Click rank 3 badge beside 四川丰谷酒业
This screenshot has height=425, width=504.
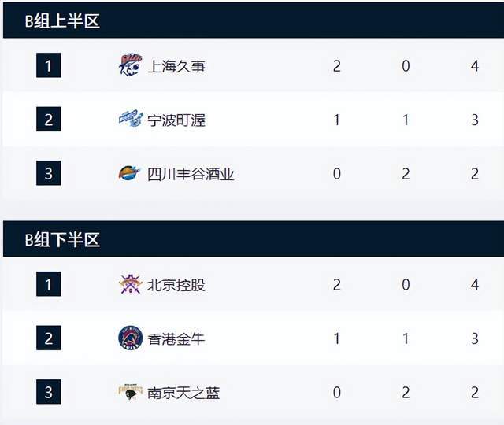click(48, 173)
